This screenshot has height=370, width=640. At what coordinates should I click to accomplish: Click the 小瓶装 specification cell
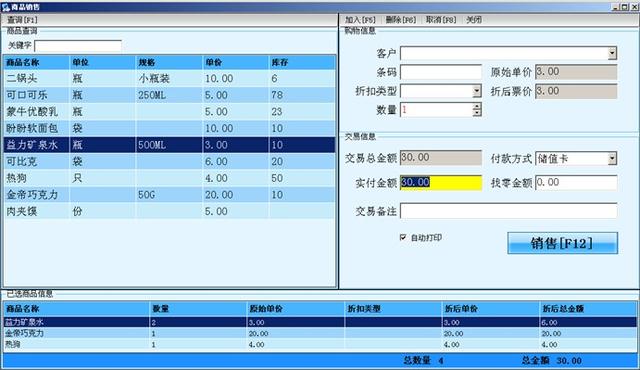click(169, 78)
